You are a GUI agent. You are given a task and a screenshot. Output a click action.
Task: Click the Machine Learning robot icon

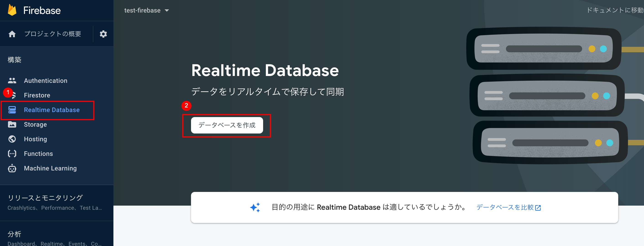click(x=12, y=168)
